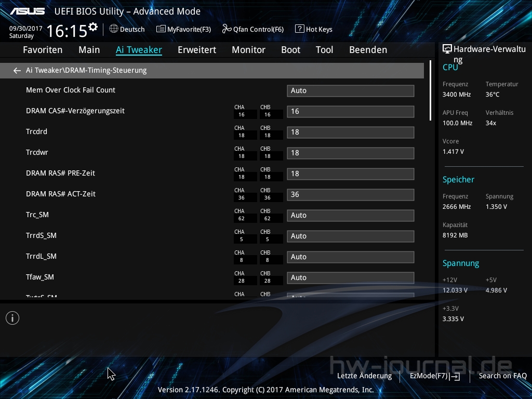Click the CPU temperature value 36°C
The width and height of the screenshot is (532, 399).
click(x=493, y=95)
